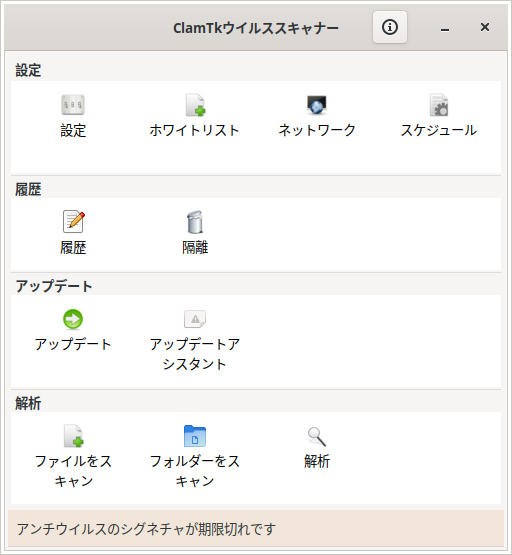Click the green アップデート update arrow icon

[73, 319]
